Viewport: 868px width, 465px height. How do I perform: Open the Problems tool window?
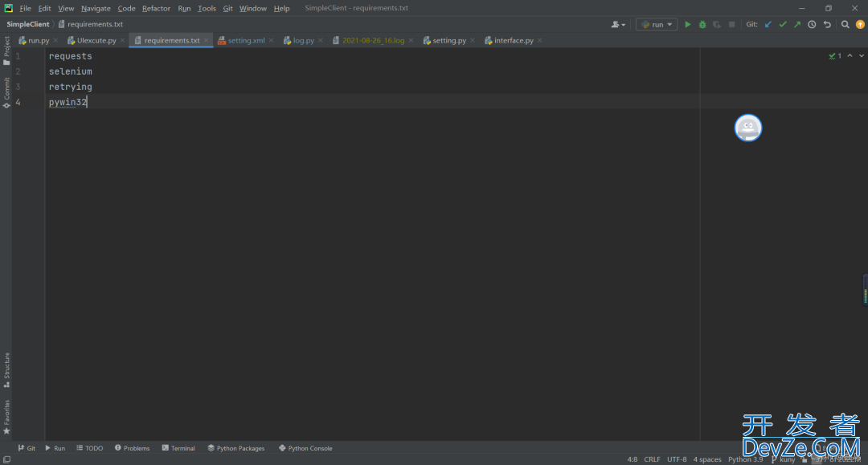[133, 448]
